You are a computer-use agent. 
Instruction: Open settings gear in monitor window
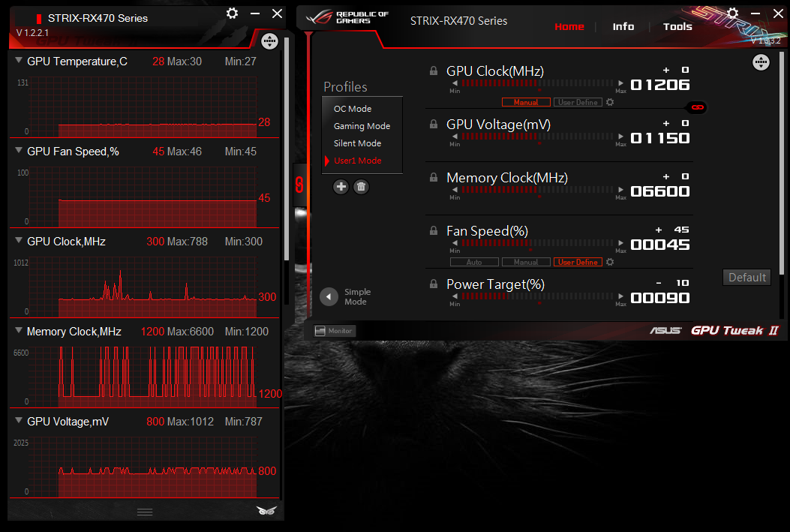pos(232,13)
